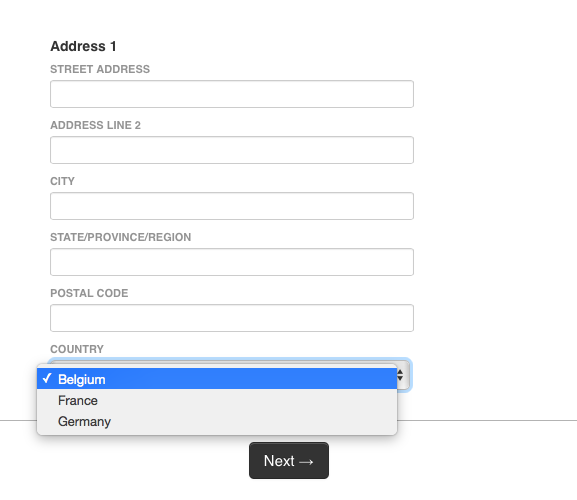This screenshot has width=577, height=500.
Task: Select the State/Province/Region text field
Action: [232, 262]
